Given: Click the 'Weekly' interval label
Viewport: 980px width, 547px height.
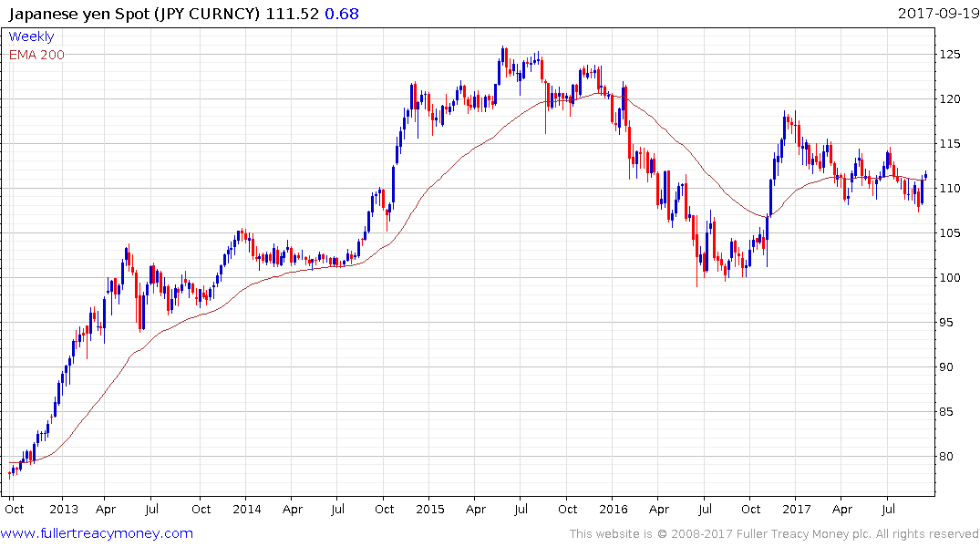Looking at the screenshot, I should point(31,36).
